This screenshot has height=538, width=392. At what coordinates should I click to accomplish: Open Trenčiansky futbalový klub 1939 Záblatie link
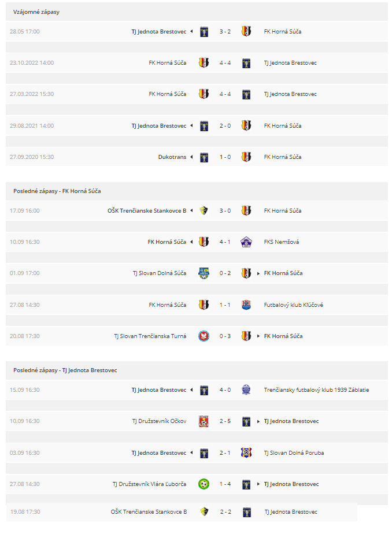[316, 389]
